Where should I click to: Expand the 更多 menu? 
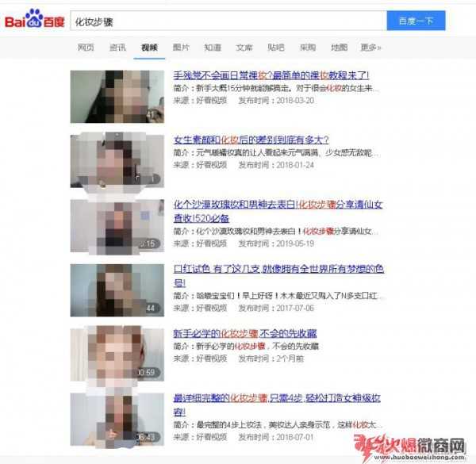tap(370, 48)
